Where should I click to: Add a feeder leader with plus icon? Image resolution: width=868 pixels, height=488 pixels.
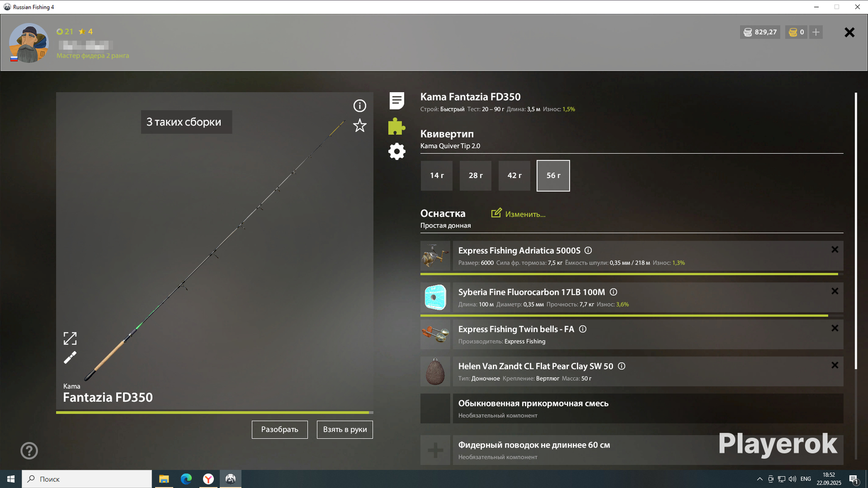[435, 450]
